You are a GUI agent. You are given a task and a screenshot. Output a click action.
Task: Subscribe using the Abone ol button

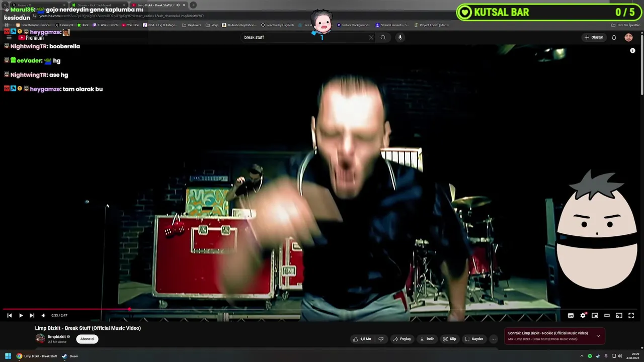tap(87, 339)
